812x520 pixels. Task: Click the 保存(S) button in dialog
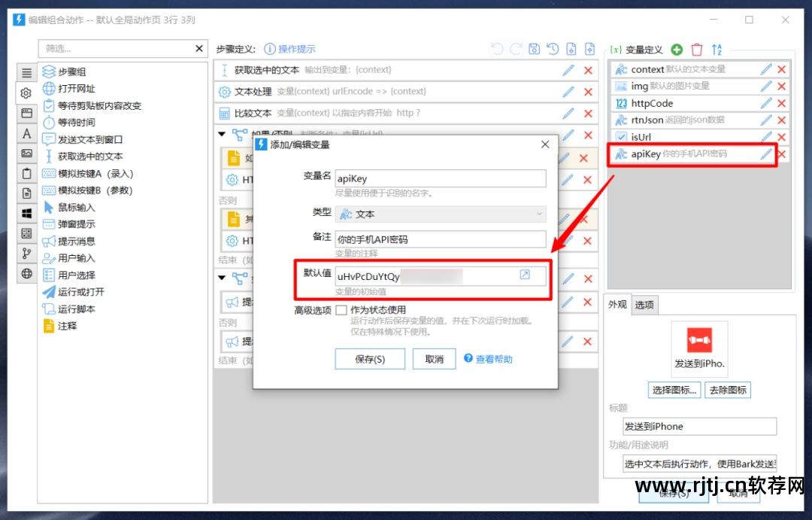370,359
